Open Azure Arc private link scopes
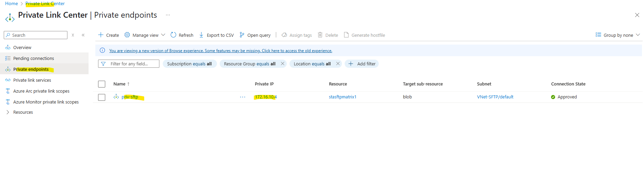This screenshot has height=191, width=644. [41, 91]
